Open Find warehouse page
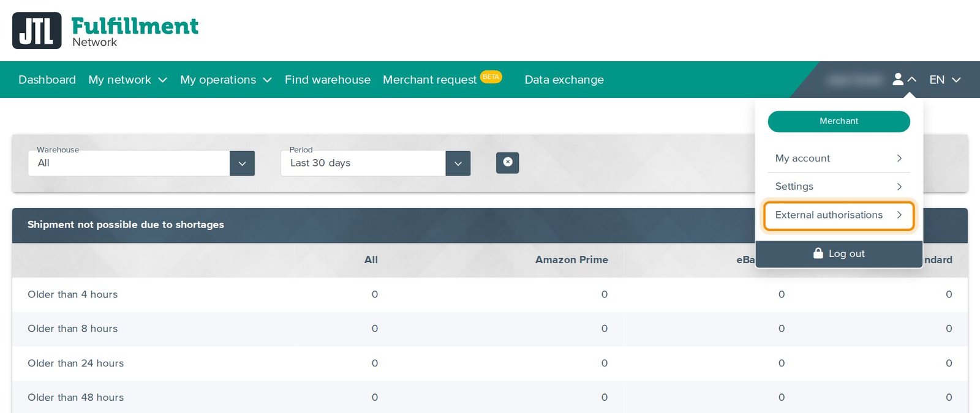The height and width of the screenshot is (413, 980). coord(328,80)
